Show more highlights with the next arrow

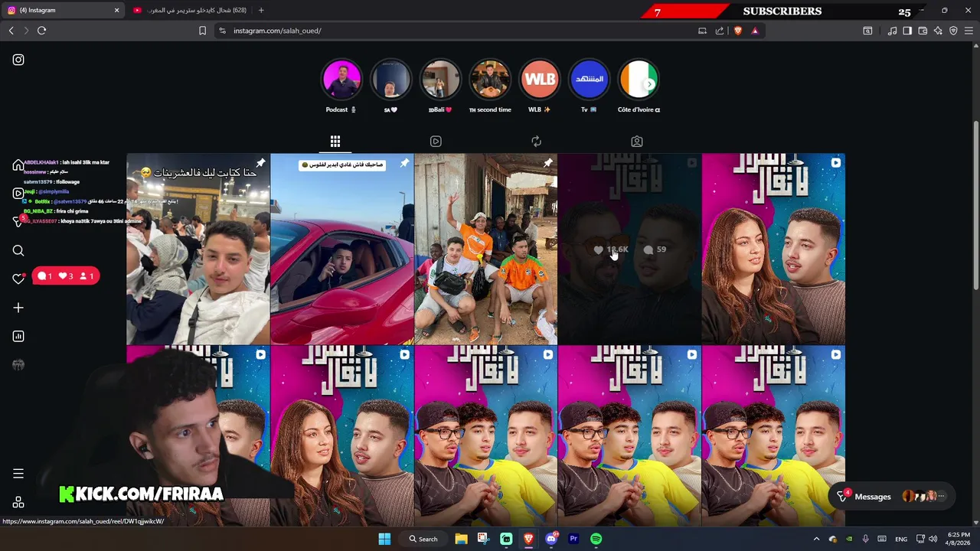pyautogui.click(x=650, y=84)
